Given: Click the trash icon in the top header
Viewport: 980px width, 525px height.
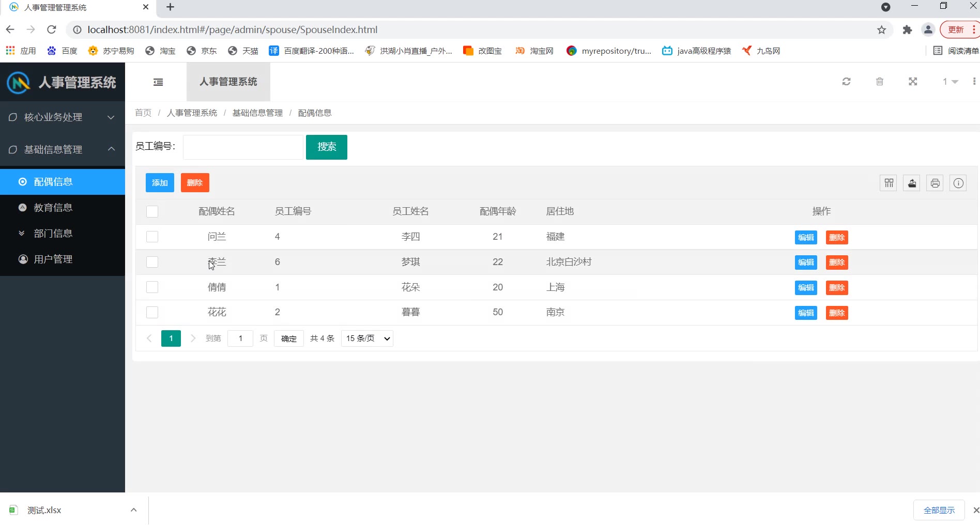Looking at the screenshot, I should point(879,82).
